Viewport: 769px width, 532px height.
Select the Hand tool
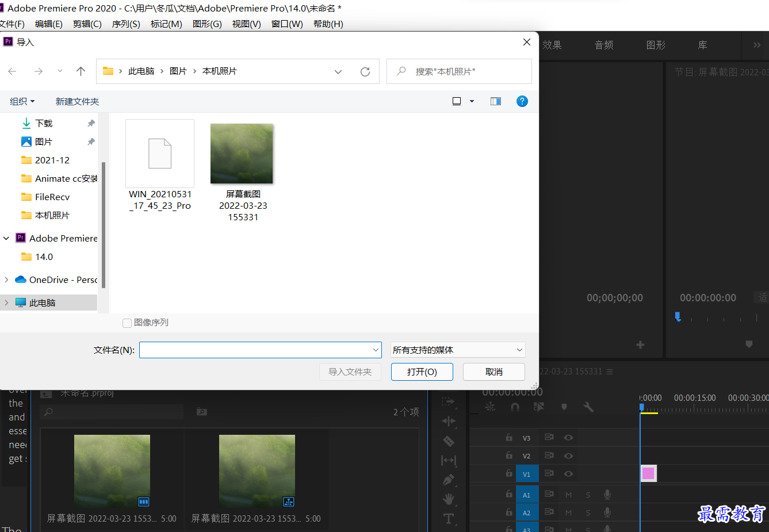coord(449,499)
